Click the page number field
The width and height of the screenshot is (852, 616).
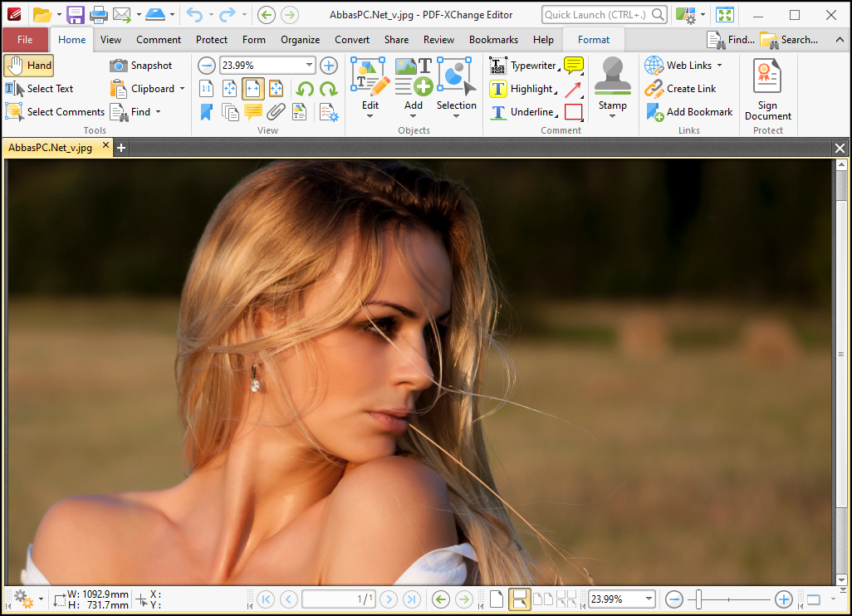339,599
